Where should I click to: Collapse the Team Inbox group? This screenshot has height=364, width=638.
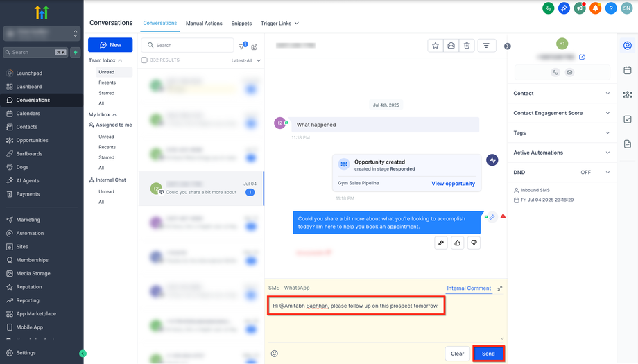[x=105, y=60]
